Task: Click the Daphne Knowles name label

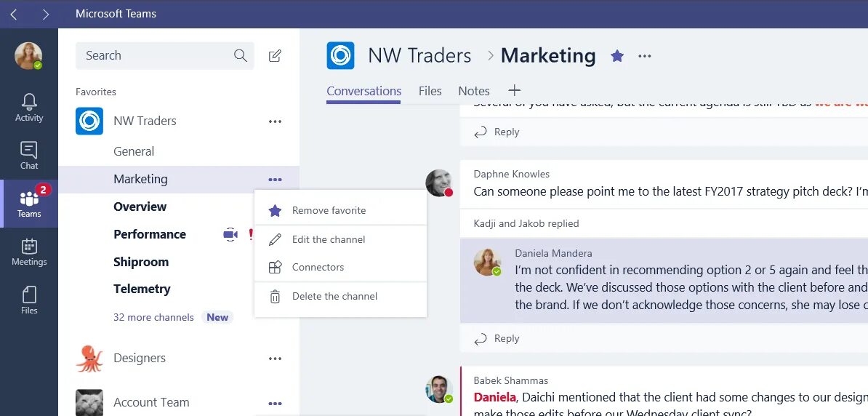Action: click(x=512, y=174)
